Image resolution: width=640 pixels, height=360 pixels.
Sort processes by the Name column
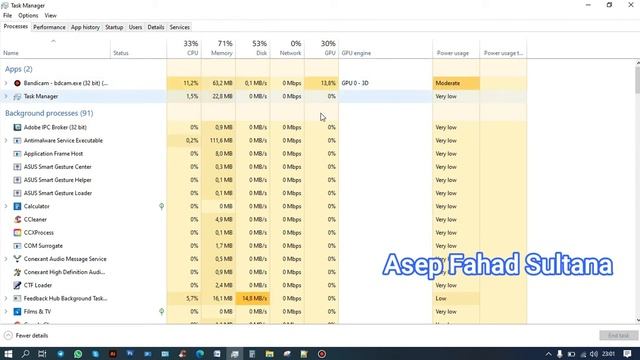(55, 49)
